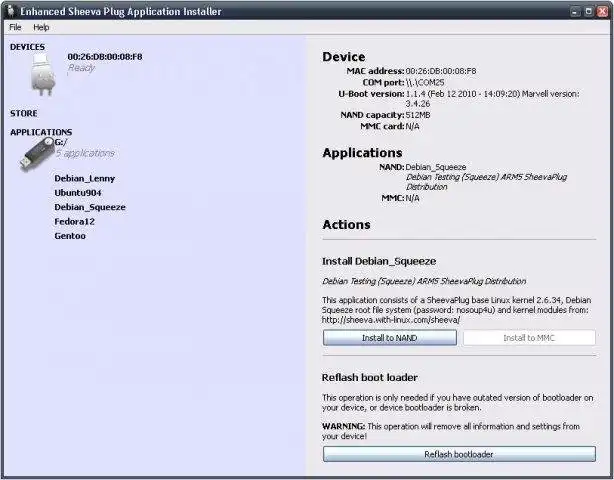Click the APPLICATIONS section heading
The image size is (614, 480).
tap(41, 132)
